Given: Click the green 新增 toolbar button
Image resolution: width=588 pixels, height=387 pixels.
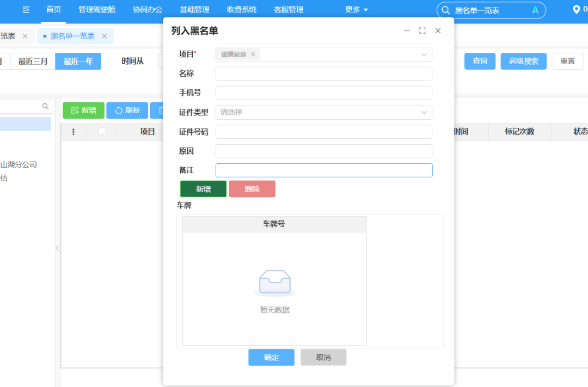Looking at the screenshot, I should coord(84,110).
